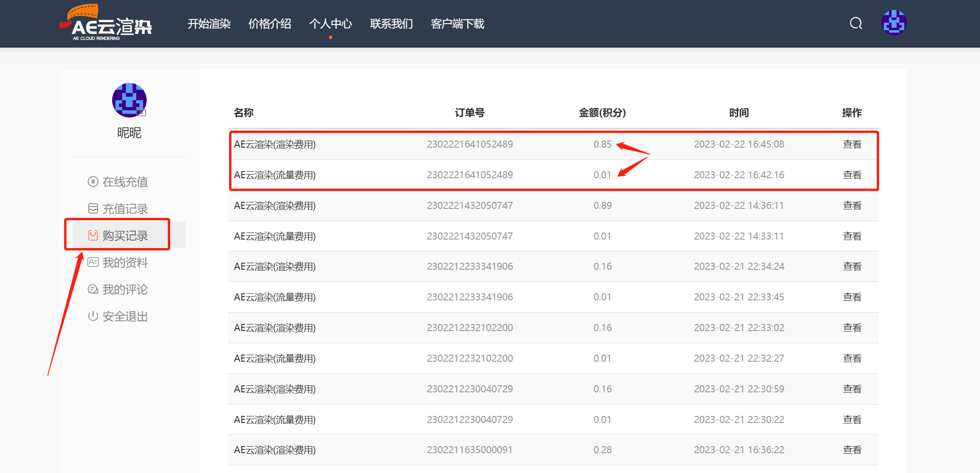Open the 价格介绍 nav item
Screen dimensions: 980x473
[270, 24]
